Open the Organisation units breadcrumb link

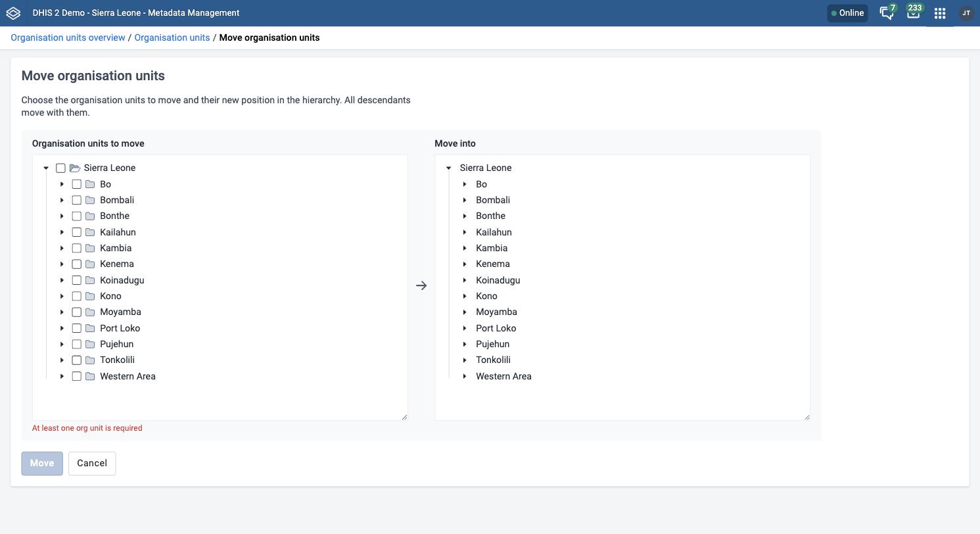(172, 37)
